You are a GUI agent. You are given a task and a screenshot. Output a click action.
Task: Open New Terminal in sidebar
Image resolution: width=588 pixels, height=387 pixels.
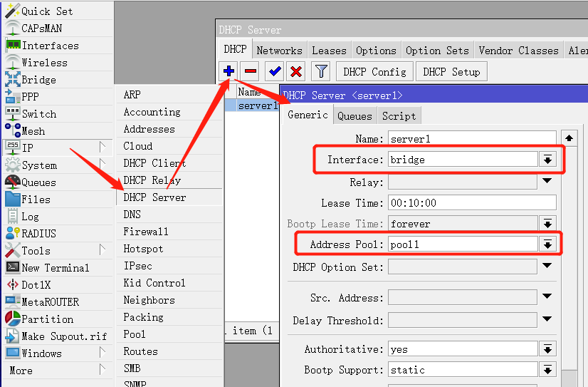(55, 268)
